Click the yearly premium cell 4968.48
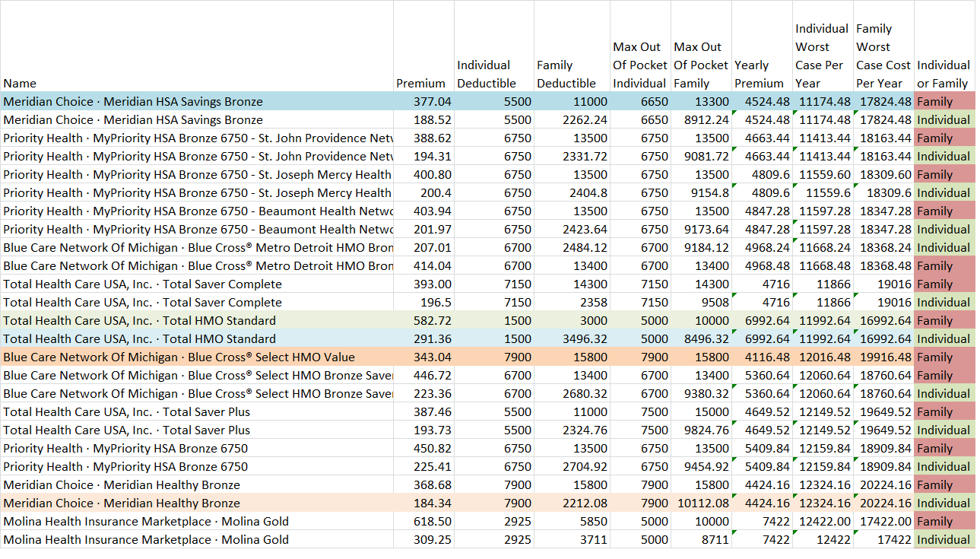Viewport: 980px width, 559px height. pos(762,265)
